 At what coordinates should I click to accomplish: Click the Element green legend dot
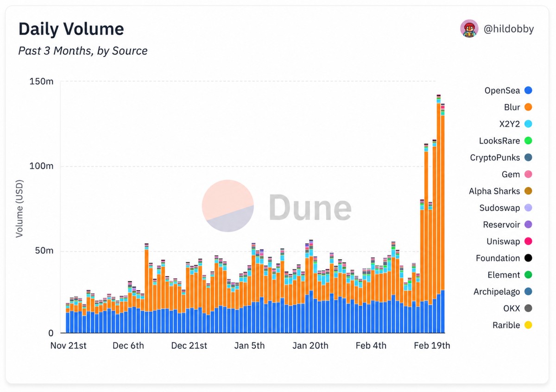coord(528,275)
